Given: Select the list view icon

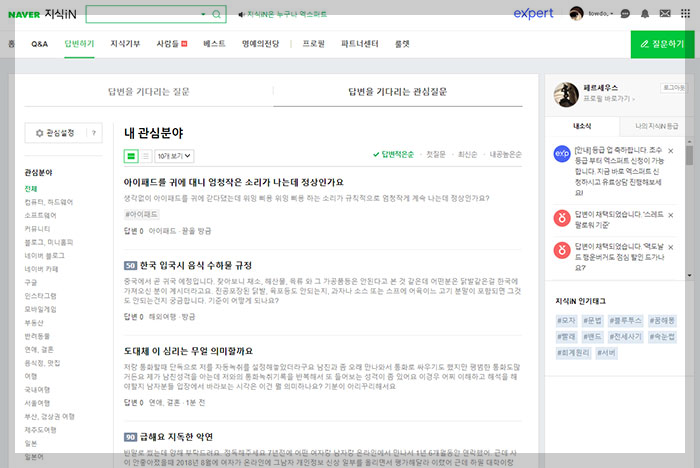Looking at the screenshot, I should click(146, 156).
